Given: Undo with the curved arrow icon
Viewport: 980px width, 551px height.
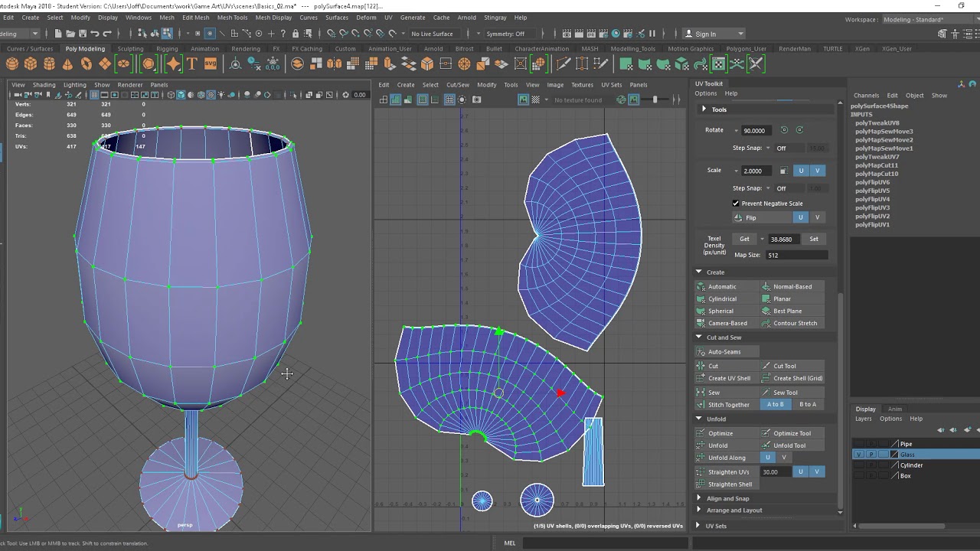Looking at the screenshot, I should pos(94,34).
